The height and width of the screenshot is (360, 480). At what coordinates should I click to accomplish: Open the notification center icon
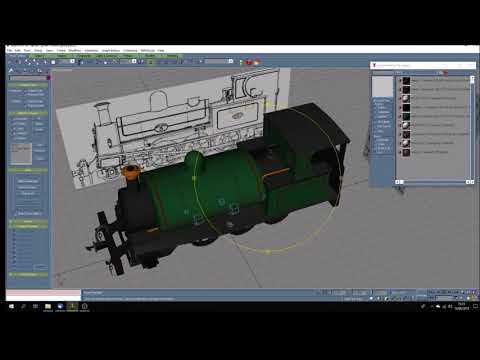(475, 306)
